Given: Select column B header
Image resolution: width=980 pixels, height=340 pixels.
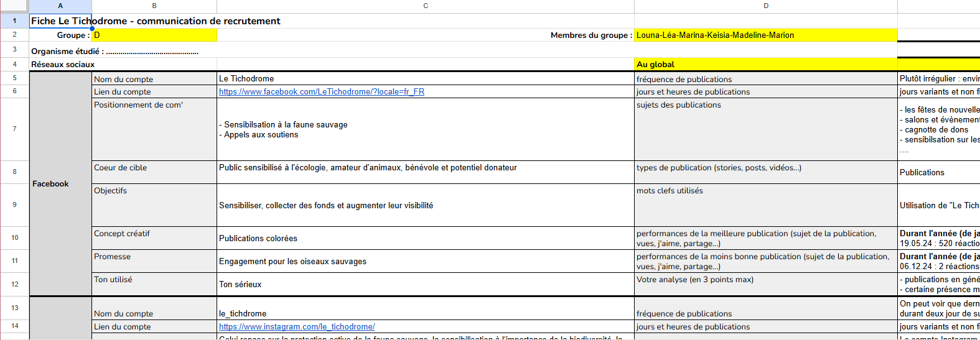Looking at the screenshot, I should pyautogui.click(x=154, y=6).
